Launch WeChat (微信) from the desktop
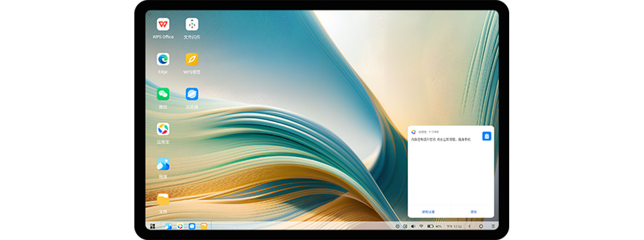 point(163,94)
